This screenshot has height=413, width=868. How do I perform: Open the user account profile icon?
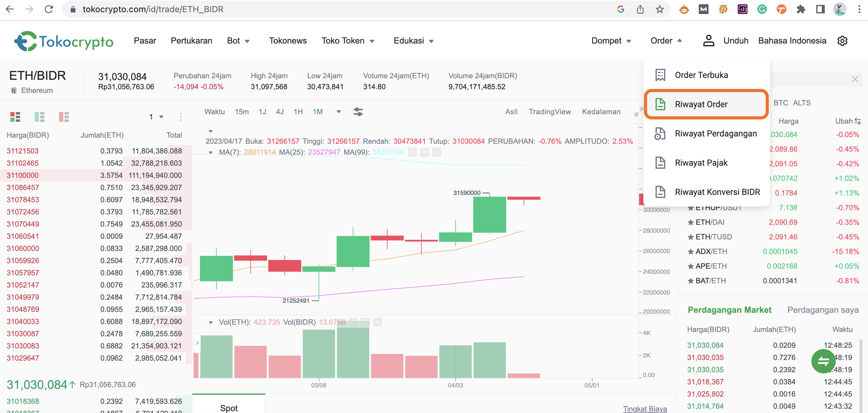[709, 41]
